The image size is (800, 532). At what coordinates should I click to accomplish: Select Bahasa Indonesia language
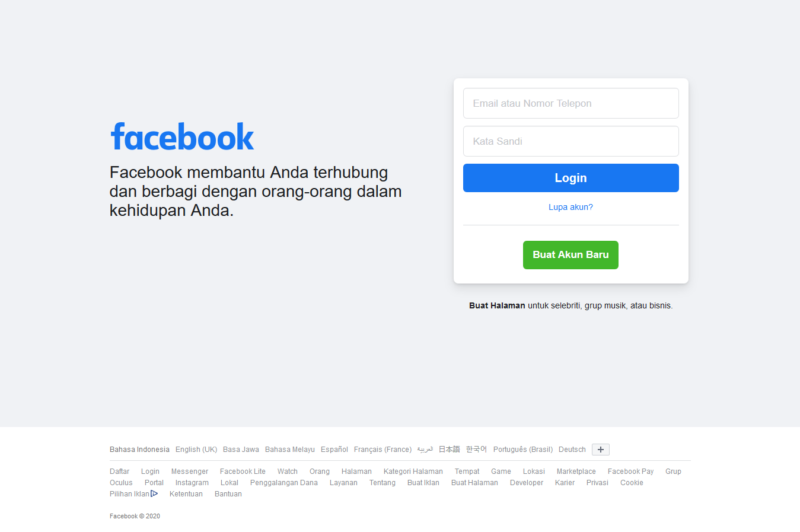(139, 450)
